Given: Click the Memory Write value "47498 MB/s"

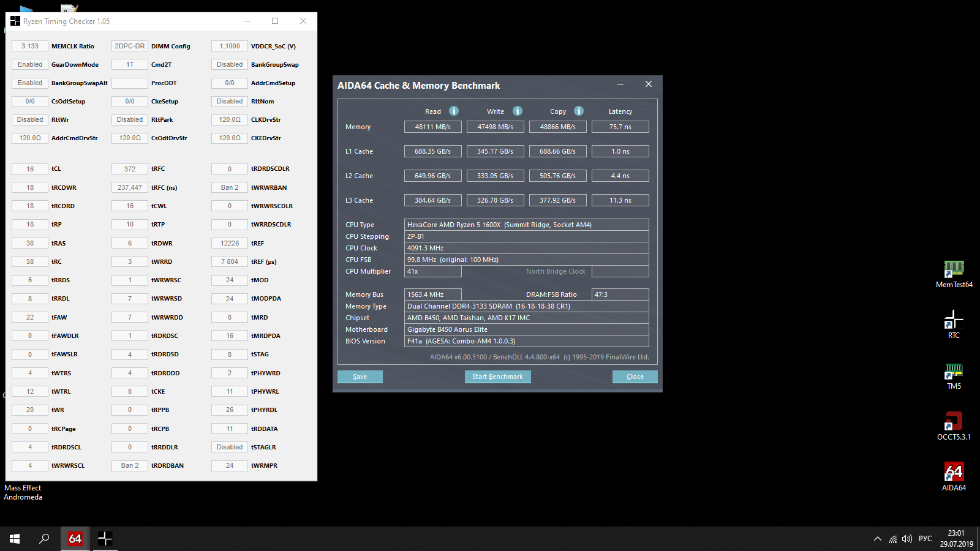Looking at the screenshot, I should click(x=496, y=127).
